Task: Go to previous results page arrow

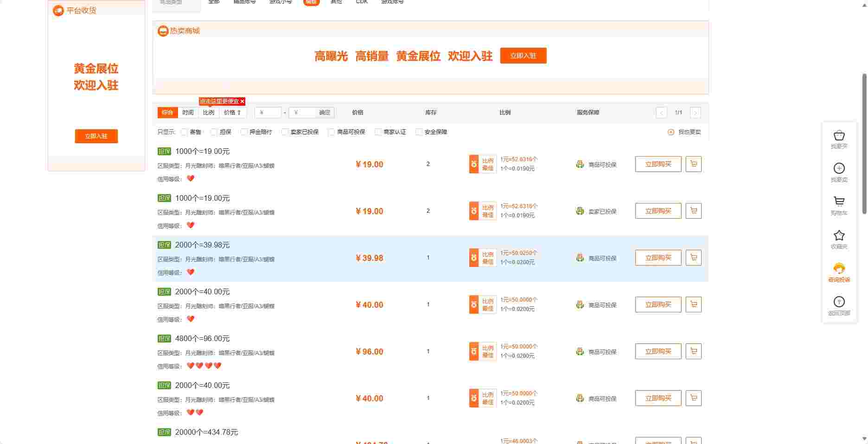Action: (x=661, y=113)
